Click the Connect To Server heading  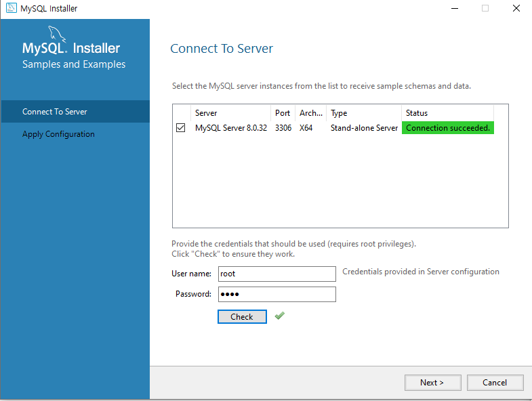(x=222, y=49)
